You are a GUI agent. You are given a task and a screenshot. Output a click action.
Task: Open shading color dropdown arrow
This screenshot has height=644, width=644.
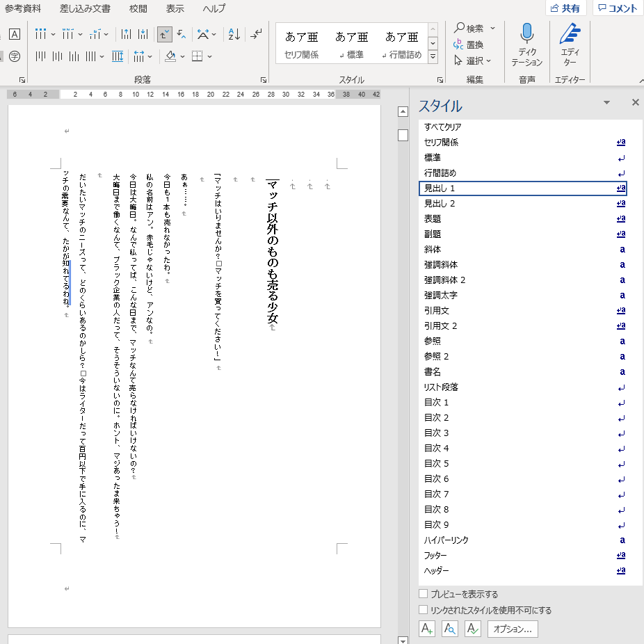182,56
